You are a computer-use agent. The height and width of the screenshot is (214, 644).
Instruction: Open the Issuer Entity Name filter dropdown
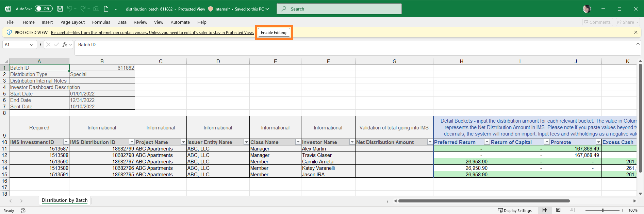[x=246, y=142]
